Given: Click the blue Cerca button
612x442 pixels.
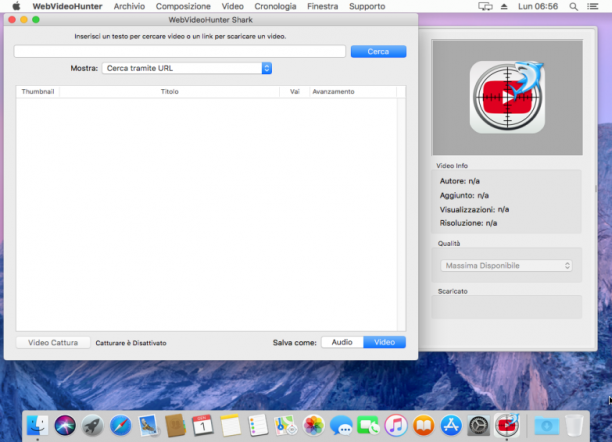Looking at the screenshot, I should [378, 52].
